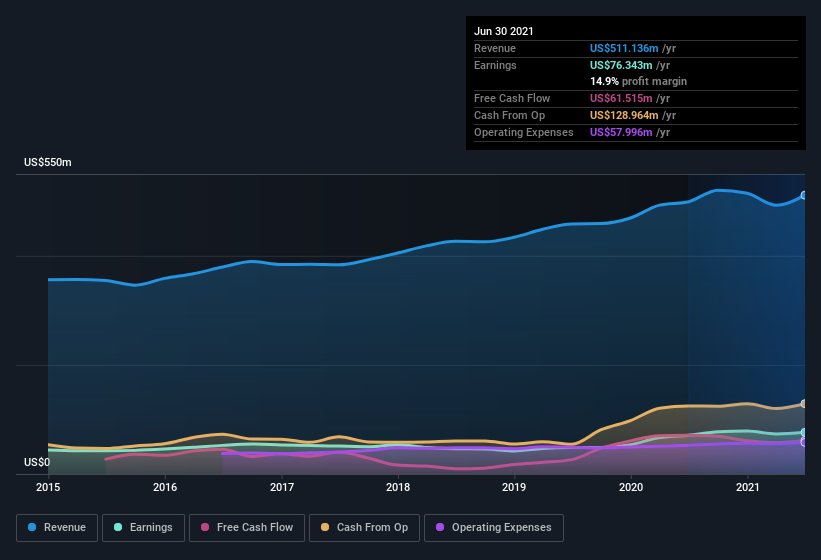This screenshot has width=821, height=560.
Task: Select the 2017 x-axis label
Action: pos(282,487)
